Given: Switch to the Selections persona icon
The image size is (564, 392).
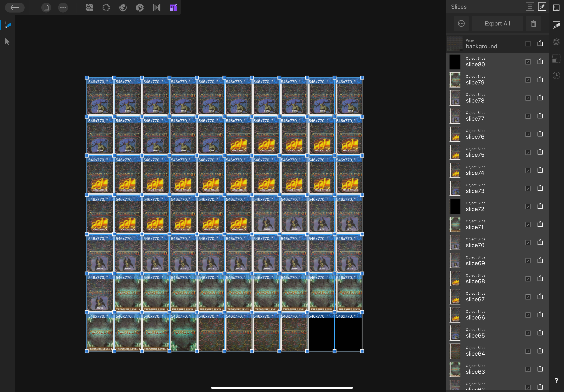Looking at the screenshot, I should pyautogui.click(x=106, y=8).
